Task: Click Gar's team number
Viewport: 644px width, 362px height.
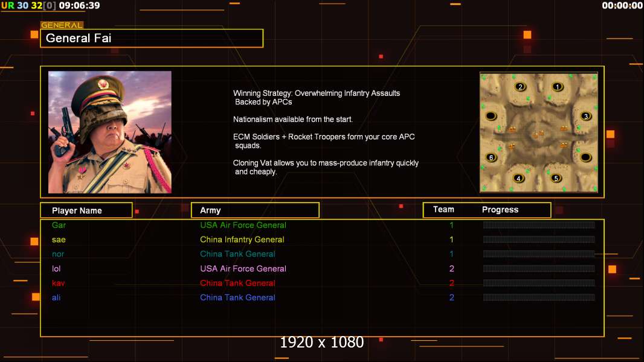Action: click(x=451, y=225)
